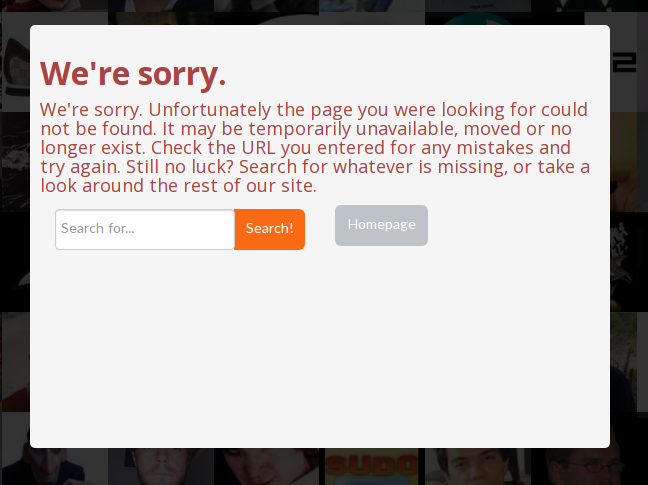Open the teal circle thumbnail above the dialog
The height and width of the screenshot is (485, 648).
tap(478, 19)
